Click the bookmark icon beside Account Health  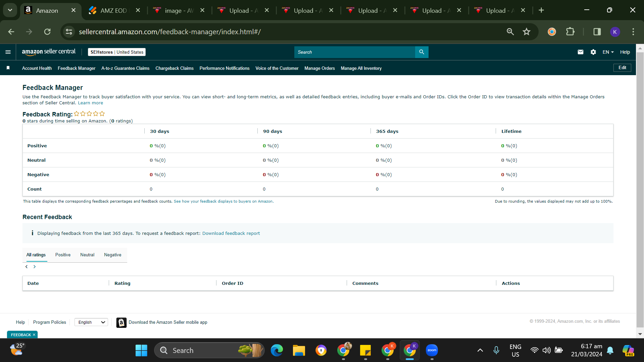(8, 68)
